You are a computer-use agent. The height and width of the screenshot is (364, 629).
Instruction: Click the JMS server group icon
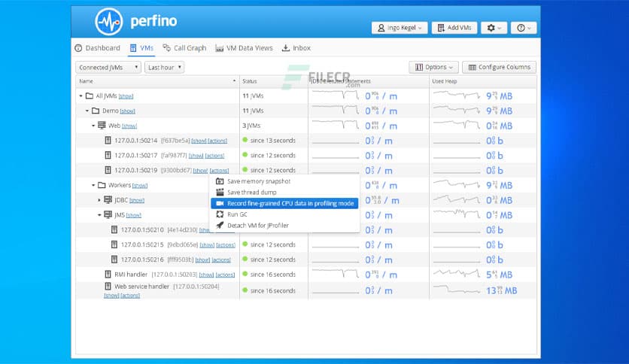pyautogui.click(x=108, y=214)
